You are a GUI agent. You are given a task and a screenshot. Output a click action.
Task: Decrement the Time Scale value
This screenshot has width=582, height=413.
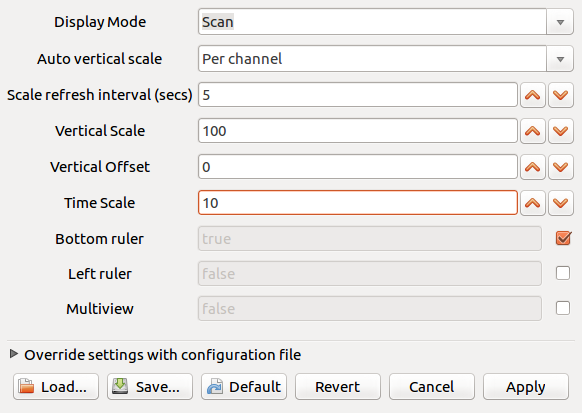[x=560, y=203]
